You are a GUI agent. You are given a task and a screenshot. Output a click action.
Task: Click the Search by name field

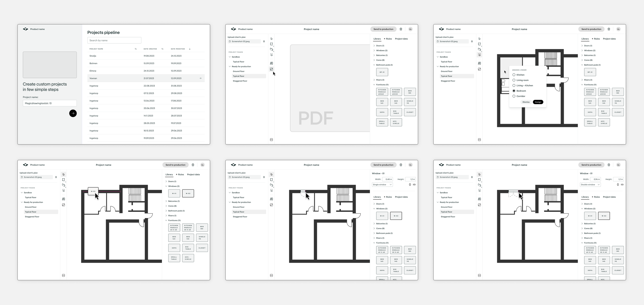point(114,40)
